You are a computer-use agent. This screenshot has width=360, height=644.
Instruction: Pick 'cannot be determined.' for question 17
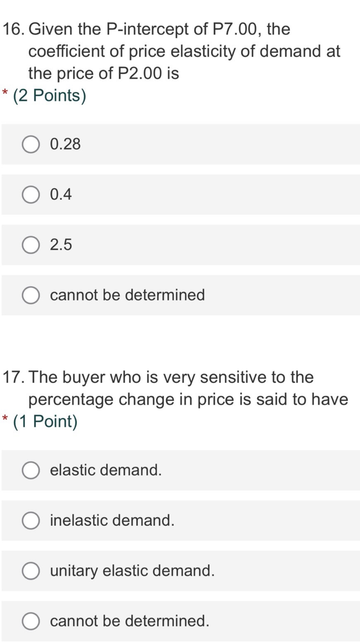click(x=31, y=621)
